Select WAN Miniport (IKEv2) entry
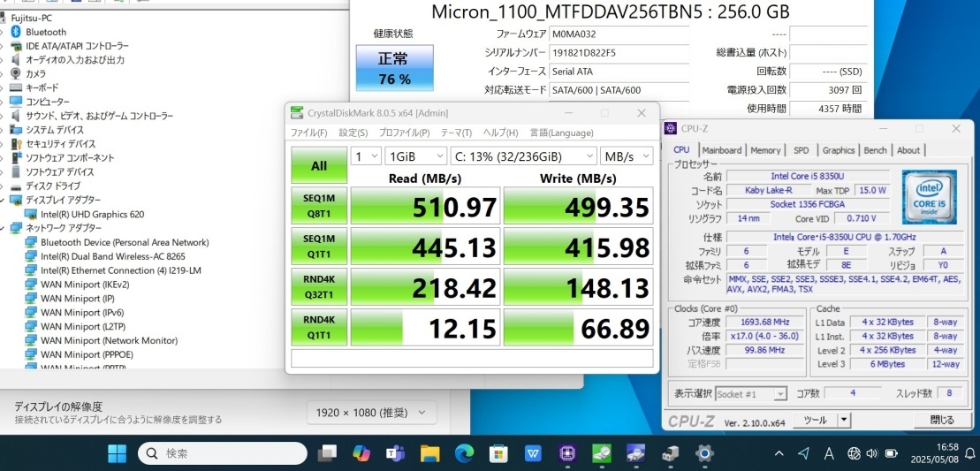 point(85,285)
